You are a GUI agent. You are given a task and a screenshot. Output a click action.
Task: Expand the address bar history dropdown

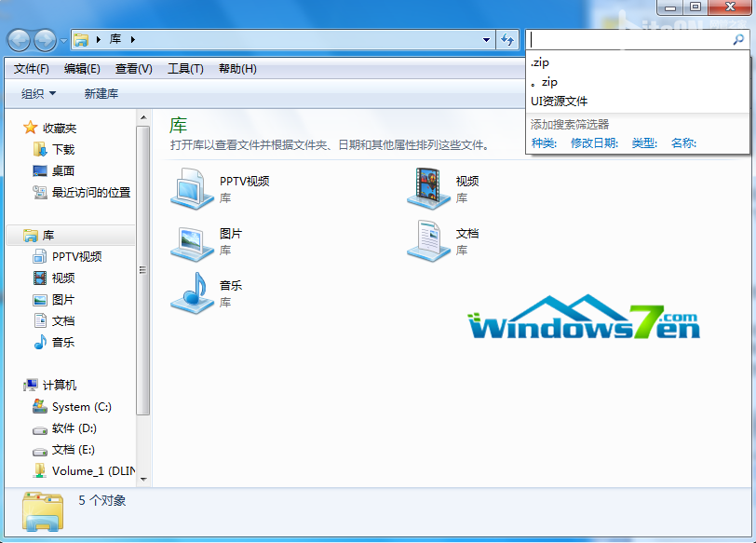486,40
